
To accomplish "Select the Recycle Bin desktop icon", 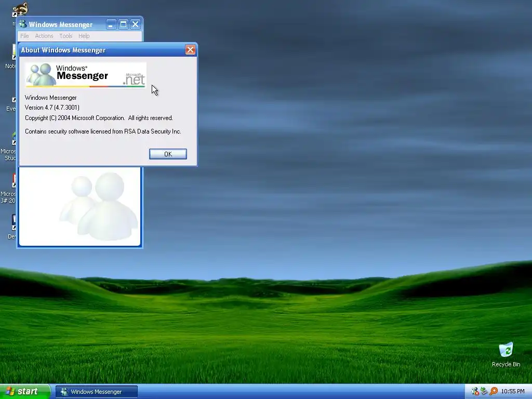I will click(506, 354).
